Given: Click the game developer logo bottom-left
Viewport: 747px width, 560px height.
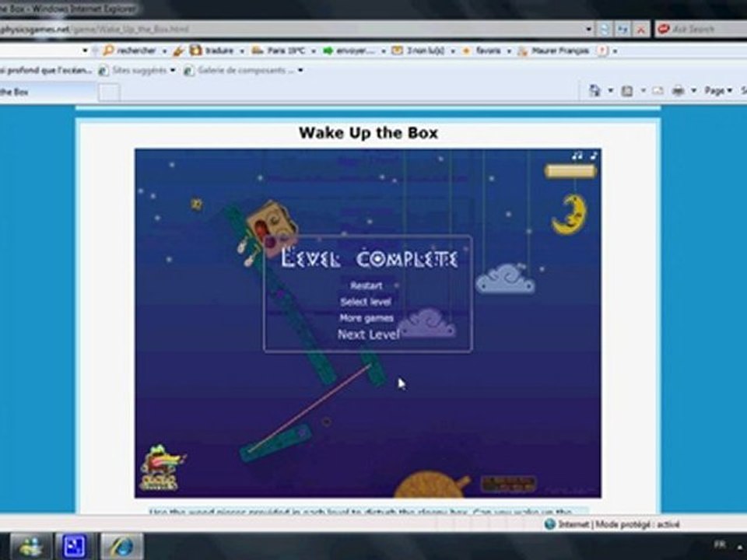Looking at the screenshot, I should pyautogui.click(x=162, y=467).
